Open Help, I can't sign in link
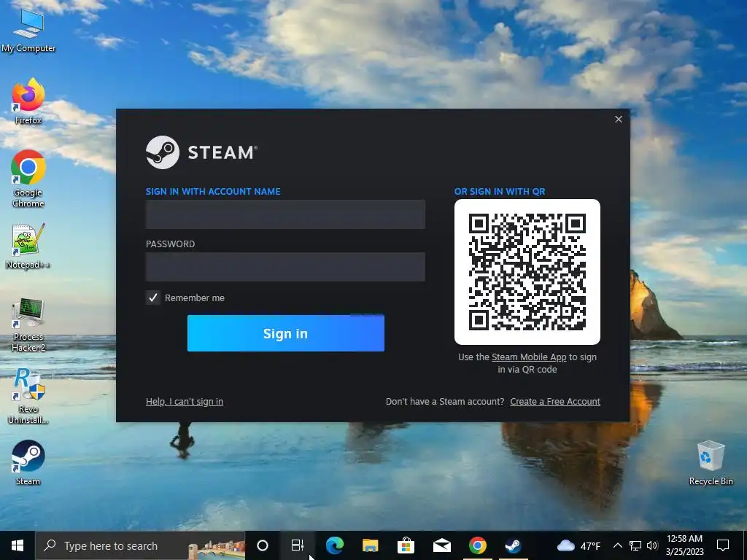This screenshot has height=560, width=747. (185, 402)
